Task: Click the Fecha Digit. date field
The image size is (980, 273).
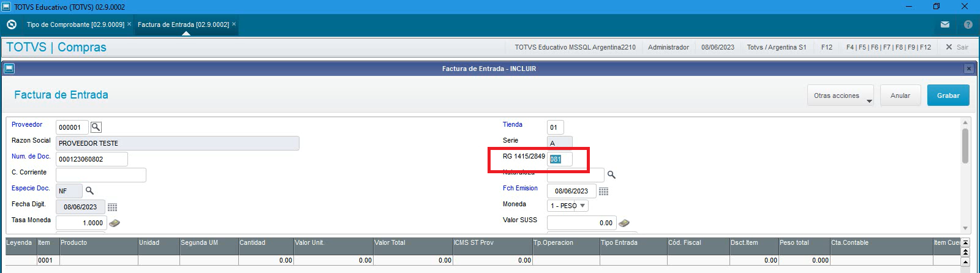Action: [80, 207]
